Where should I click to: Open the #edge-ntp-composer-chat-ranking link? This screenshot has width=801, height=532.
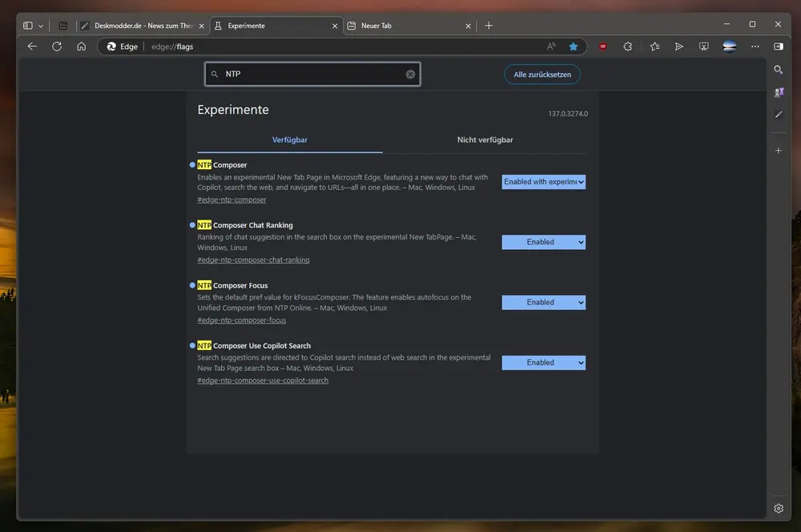253,260
